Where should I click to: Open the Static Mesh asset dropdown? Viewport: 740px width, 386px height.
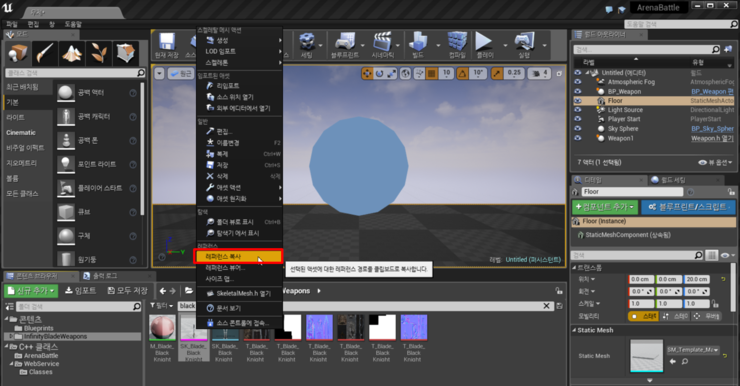click(x=693, y=350)
